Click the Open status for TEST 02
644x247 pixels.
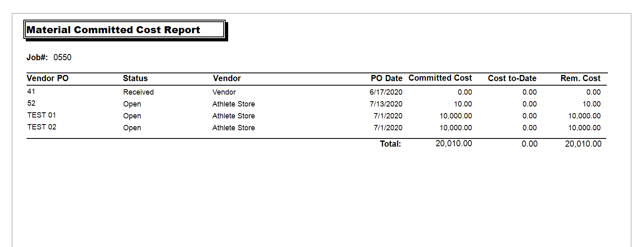click(132, 128)
